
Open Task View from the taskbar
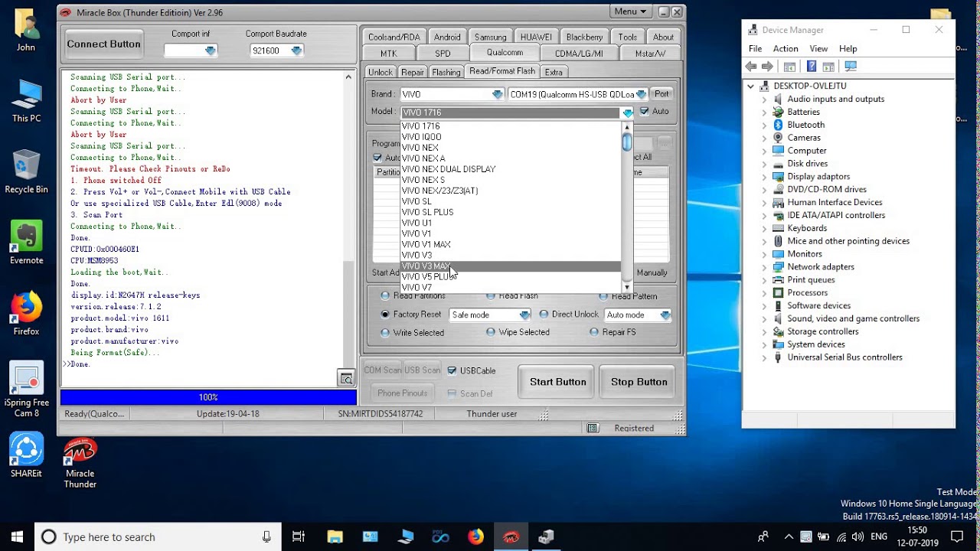[x=299, y=536]
